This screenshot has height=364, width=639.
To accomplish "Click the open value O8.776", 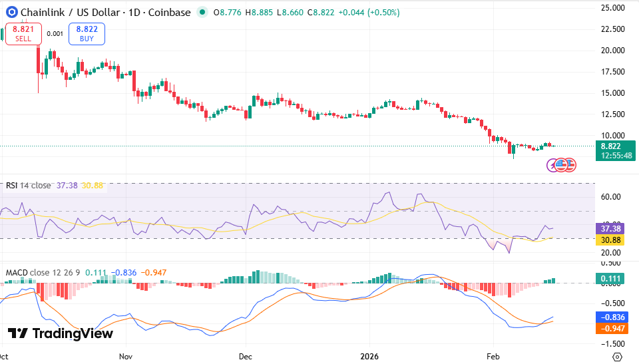I will click(228, 13).
